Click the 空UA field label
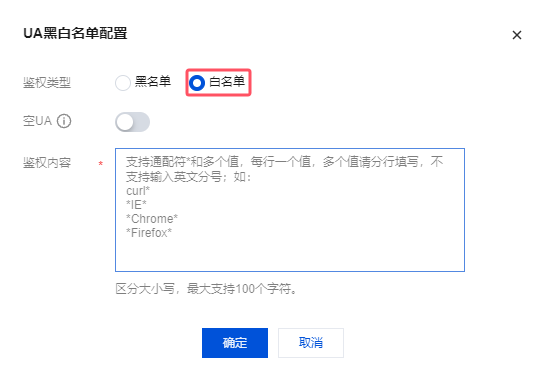Image resolution: width=544 pixels, height=378 pixels. tap(37, 121)
